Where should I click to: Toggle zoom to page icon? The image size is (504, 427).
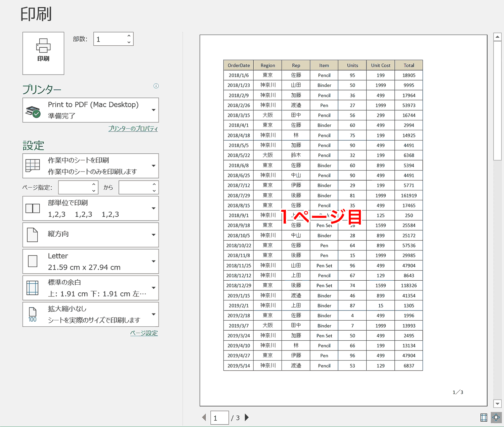click(x=496, y=417)
